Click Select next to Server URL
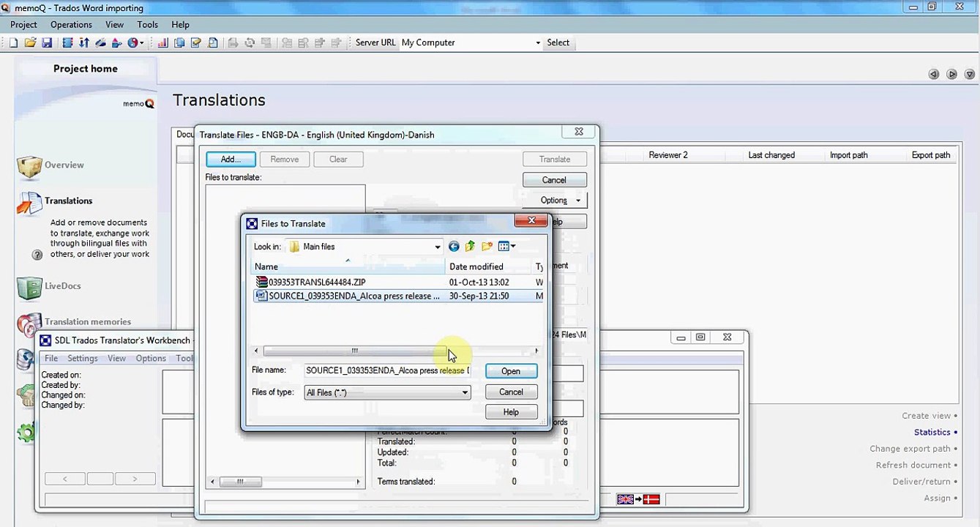Screen dimensions: 980x527 [558, 42]
